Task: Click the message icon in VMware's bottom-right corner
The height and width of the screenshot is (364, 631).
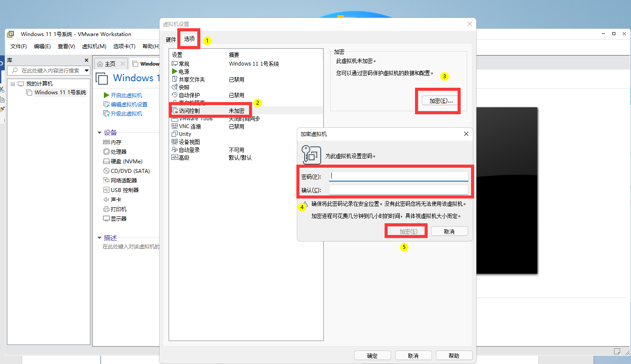Action: point(617,351)
